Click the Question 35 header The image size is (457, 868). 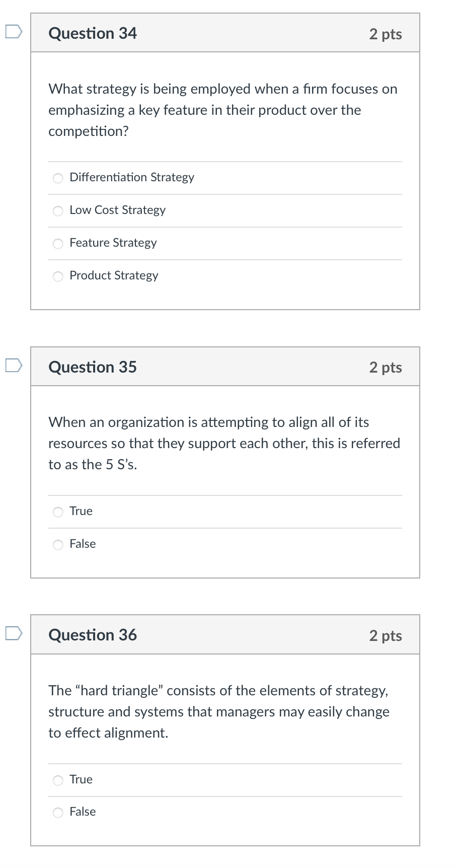pos(93,367)
